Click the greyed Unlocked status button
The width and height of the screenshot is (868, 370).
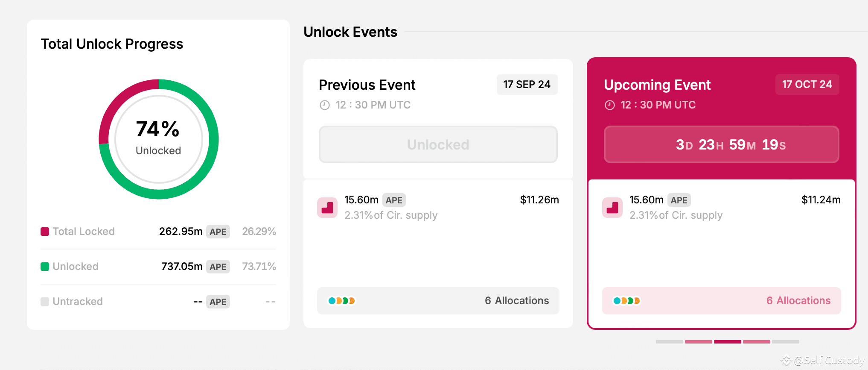437,144
